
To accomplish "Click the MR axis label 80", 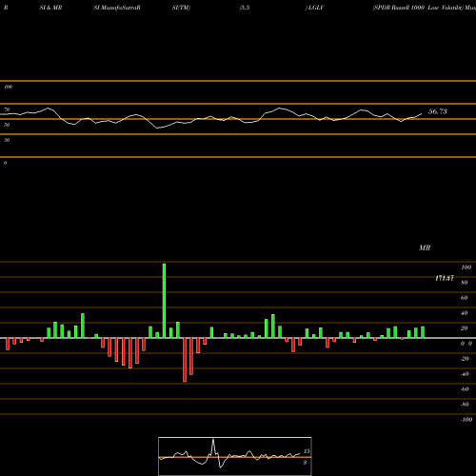I will pyautogui.click(x=465, y=283).
